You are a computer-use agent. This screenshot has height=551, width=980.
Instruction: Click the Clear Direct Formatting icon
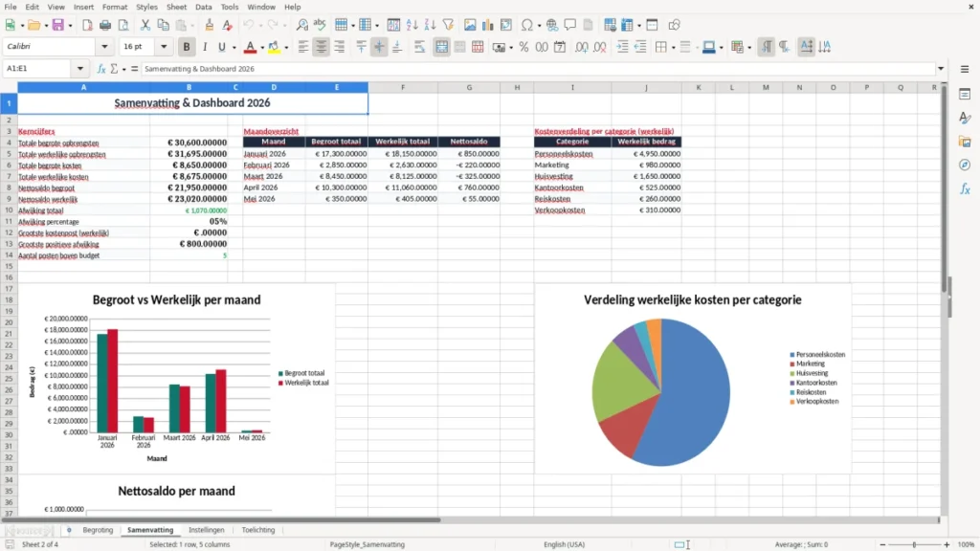(228, 25)
